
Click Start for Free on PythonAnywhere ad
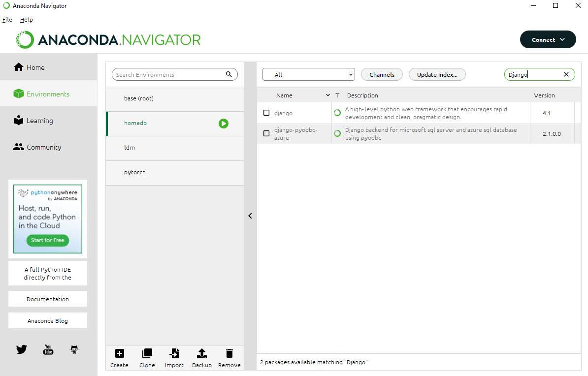click(x=48, y=240)
